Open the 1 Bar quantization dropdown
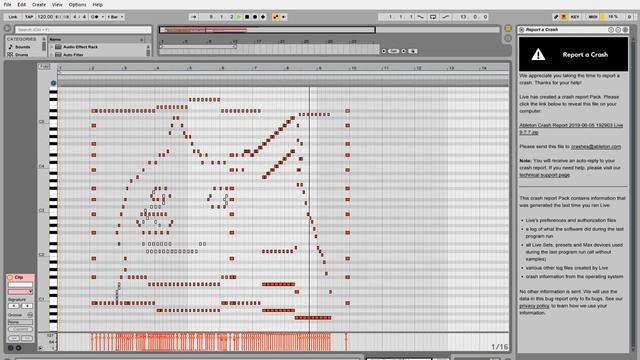 click(115, 17)
